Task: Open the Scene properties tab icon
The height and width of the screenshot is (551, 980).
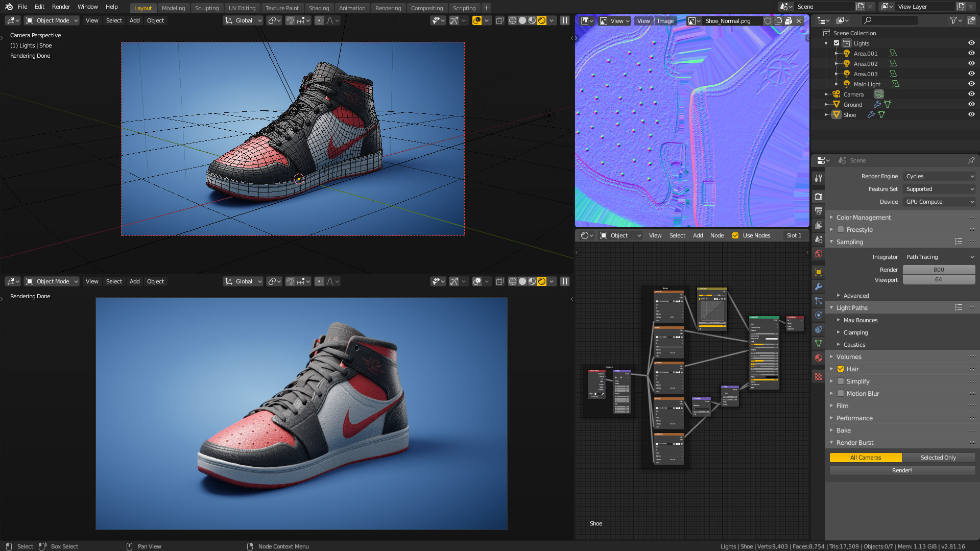Action: [x=819, y=239]
